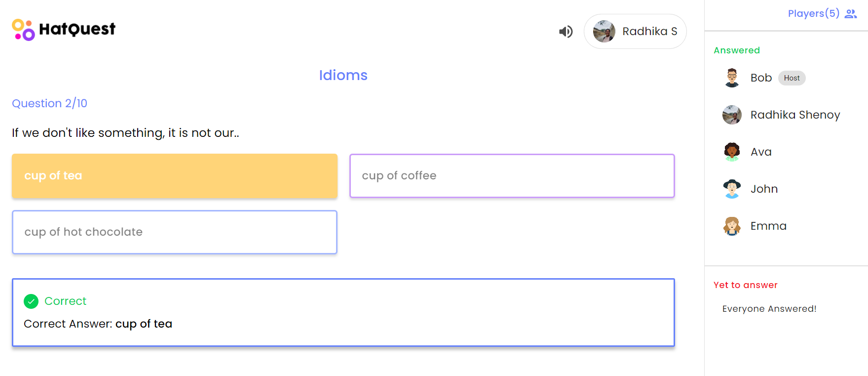Click the Idioms quiz title
Viewport: 868px width, 376px height.
click(343, 75)
